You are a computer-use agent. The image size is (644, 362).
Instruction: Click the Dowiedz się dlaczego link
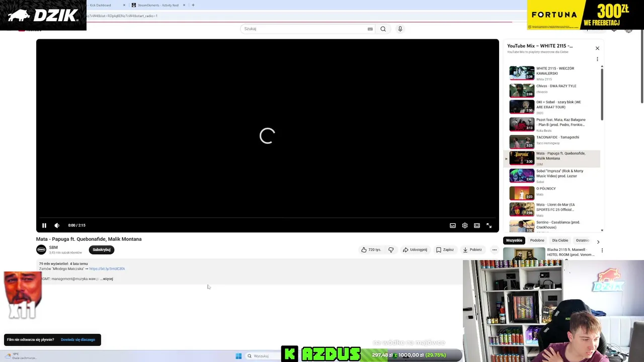pyautogui.click(x=78, y=340)
